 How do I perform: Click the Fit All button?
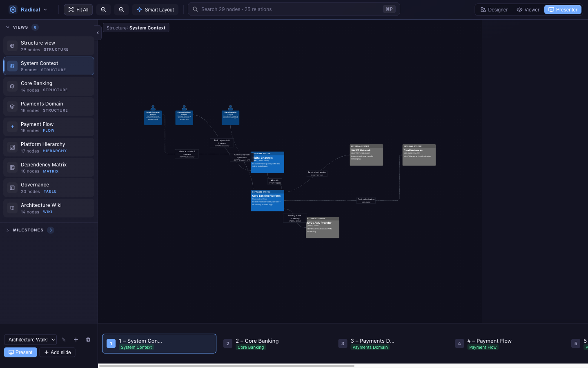pyautogui.click(x=78, y=9)
